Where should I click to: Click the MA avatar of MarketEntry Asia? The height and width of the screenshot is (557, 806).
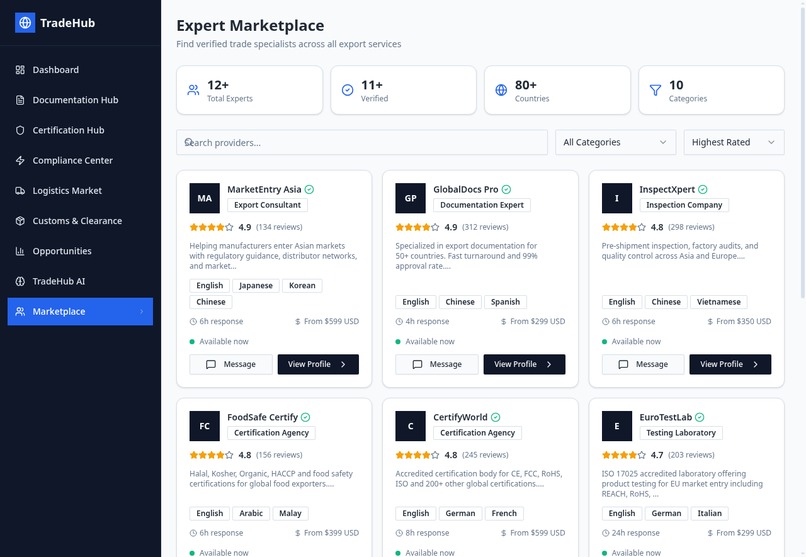click(x=205, y=198)
